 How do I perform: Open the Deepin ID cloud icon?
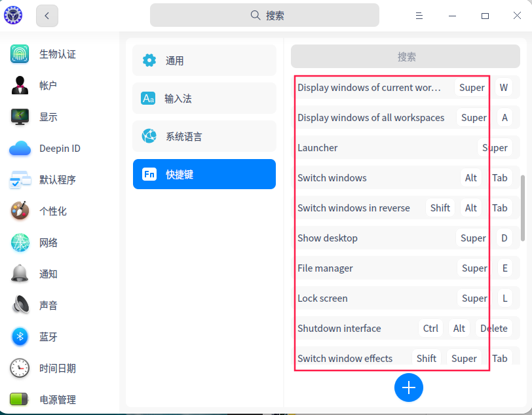click(20, 148)
